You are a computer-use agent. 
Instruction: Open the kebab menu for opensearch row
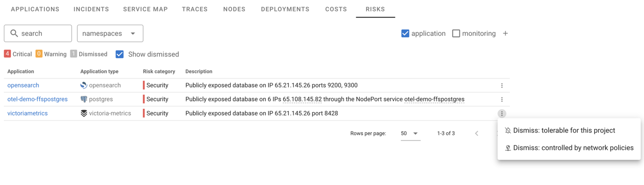501,85
